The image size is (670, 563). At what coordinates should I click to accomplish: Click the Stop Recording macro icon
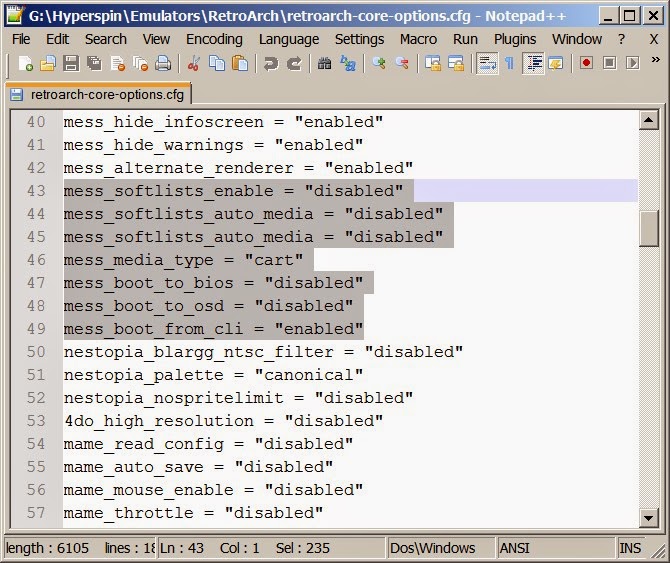(609, 64)
